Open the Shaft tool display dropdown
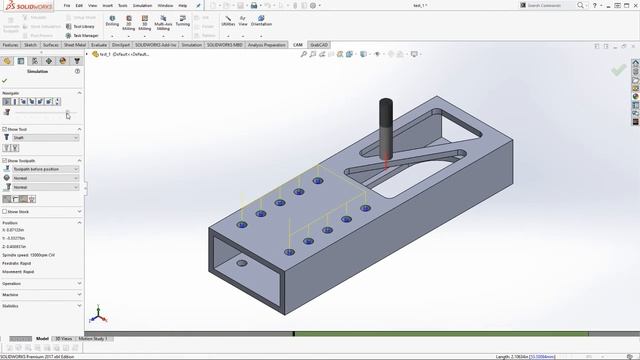This screenshot has width=640, height=360. (45, 138)
